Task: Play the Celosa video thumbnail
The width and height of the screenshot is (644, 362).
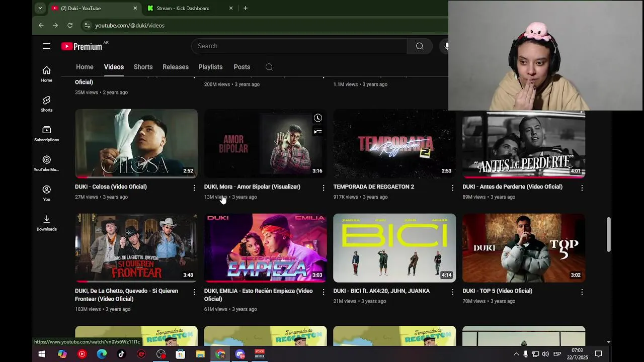Action: [136, 143]
